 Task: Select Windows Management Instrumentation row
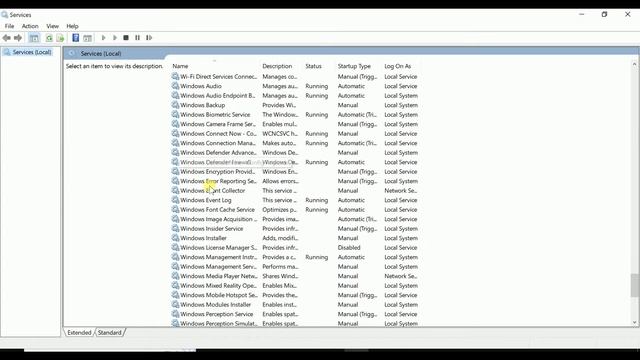(x=296, y=257)
